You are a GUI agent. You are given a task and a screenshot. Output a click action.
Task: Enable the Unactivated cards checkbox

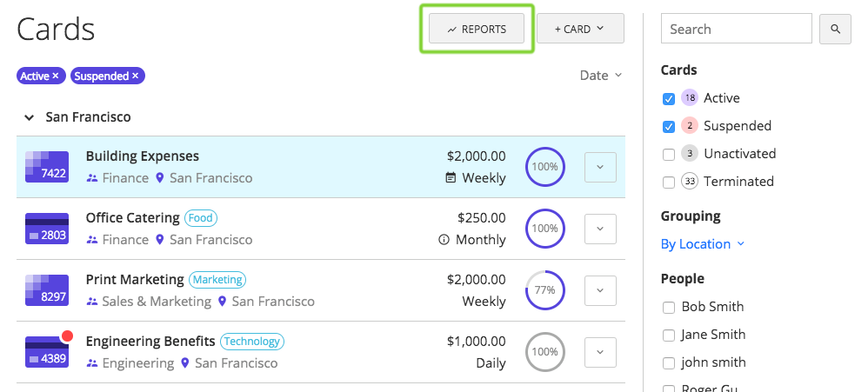(669, 154)
